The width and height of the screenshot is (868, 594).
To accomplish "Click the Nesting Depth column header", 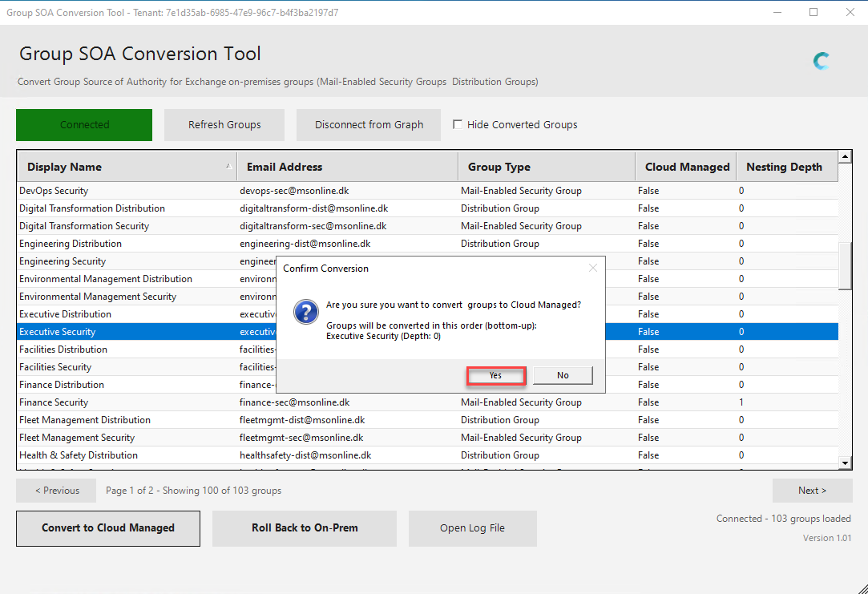I will tap(784, 167).
